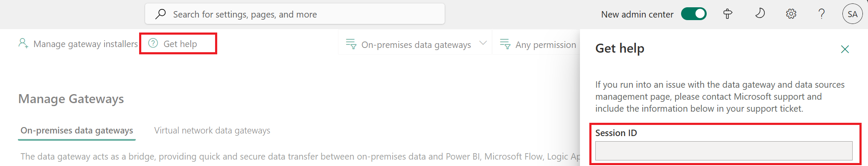This screenshot has width=868, height=166.
Task: Click the filter icon next to Any permission
Action: pyautogui.click(x=505, y=44)
